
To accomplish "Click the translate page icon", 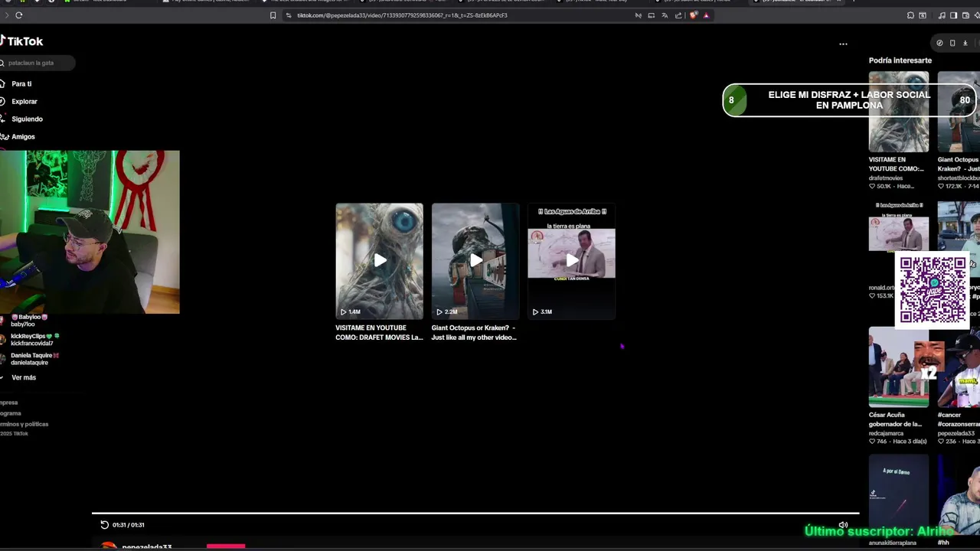I will (665, 15).
